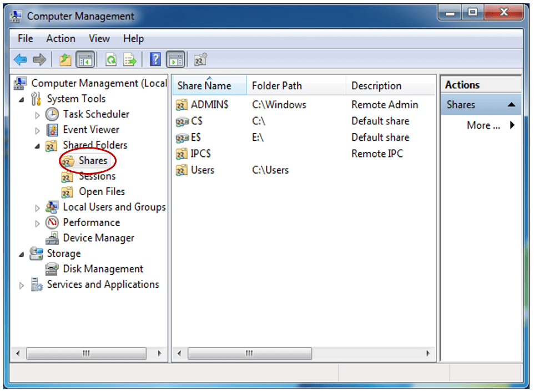Click the Up one level folder icon
534x392 pixels.
65,60
